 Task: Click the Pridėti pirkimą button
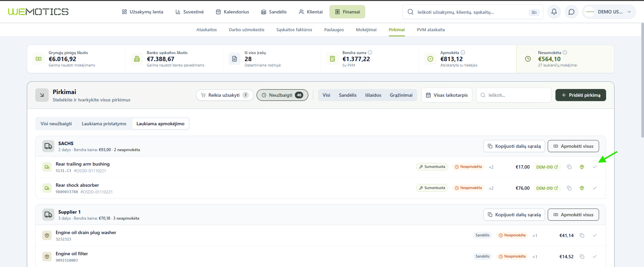[581, 95]
